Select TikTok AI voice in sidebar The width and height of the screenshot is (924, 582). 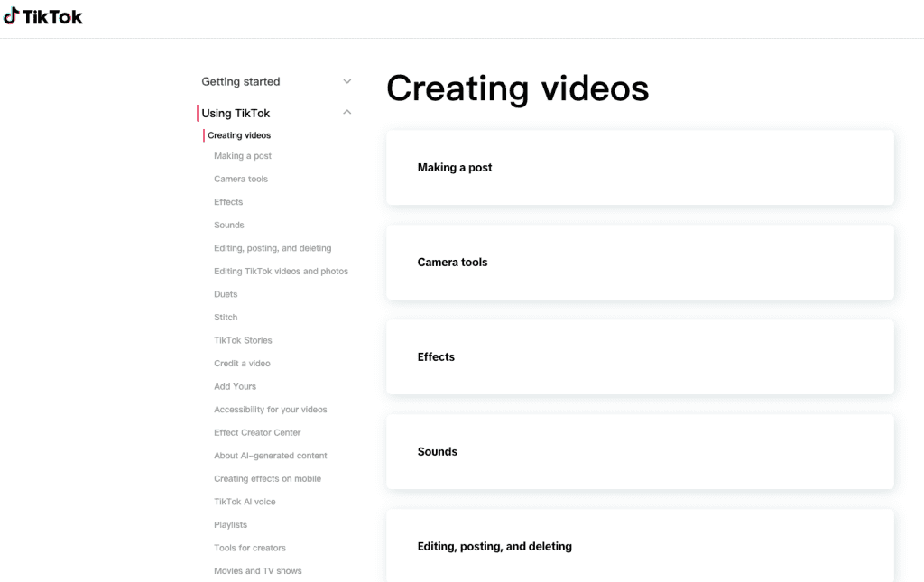point(245,502)
